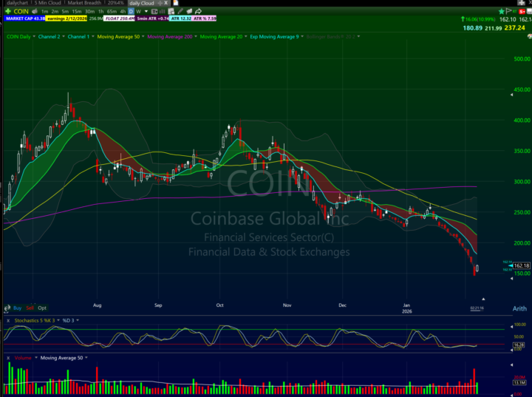Click the 13.1M volume value marker
Image resolution: width=532 pixels, height=397 pixels.
[519, 382]
